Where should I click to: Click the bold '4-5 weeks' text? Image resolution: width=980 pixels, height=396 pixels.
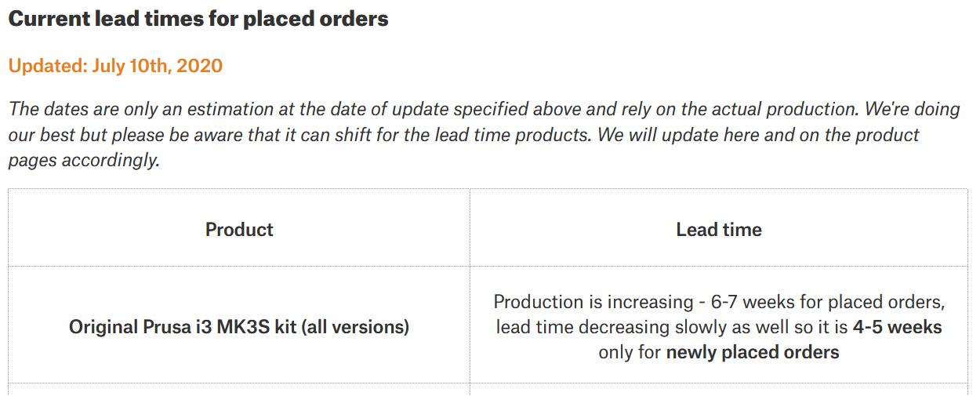(x=897, y=326)
